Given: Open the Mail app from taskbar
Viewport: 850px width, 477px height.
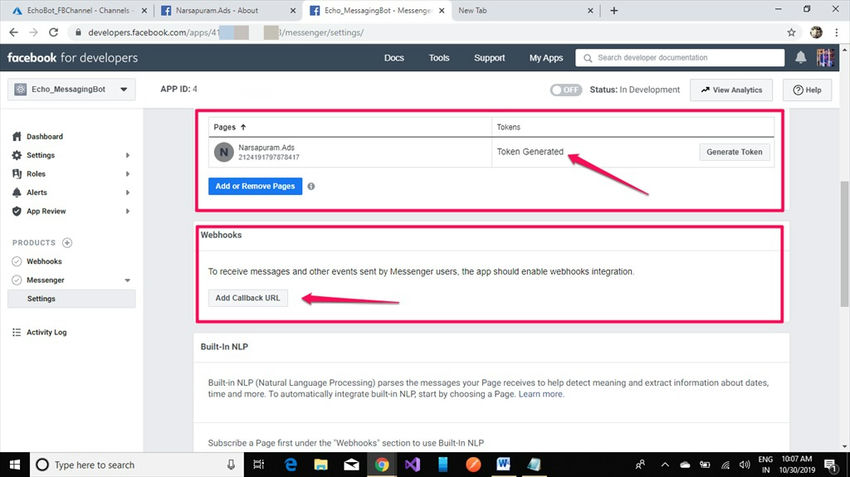Looking at the screenshot, I should [351, 465].
